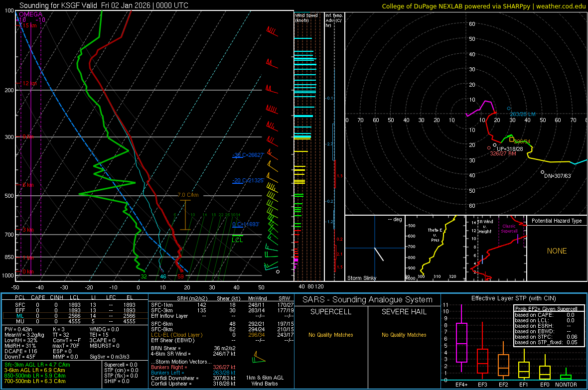Click 'SHIP = 0.0' value
This screenshot has height=390, width=588.
point(117,381)
